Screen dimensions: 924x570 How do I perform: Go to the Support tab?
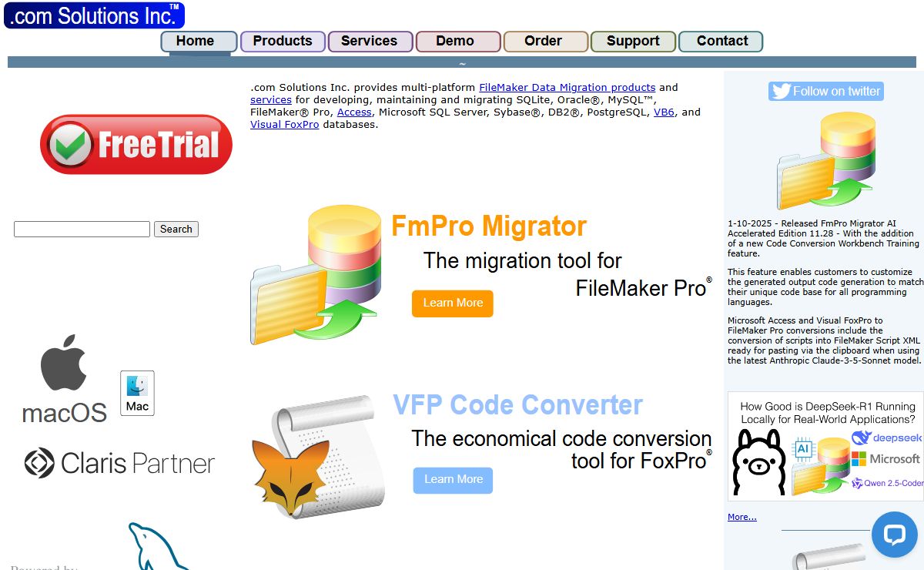[x=633, y=42]
